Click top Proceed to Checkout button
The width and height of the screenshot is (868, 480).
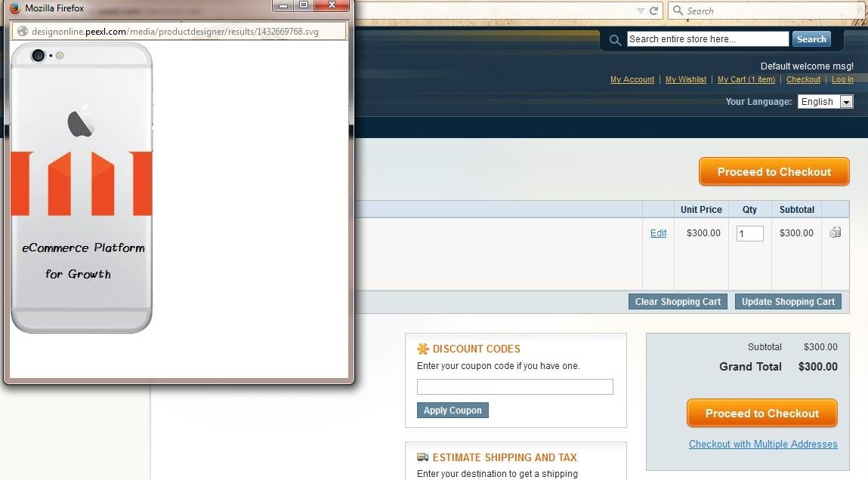coord(774,171)
